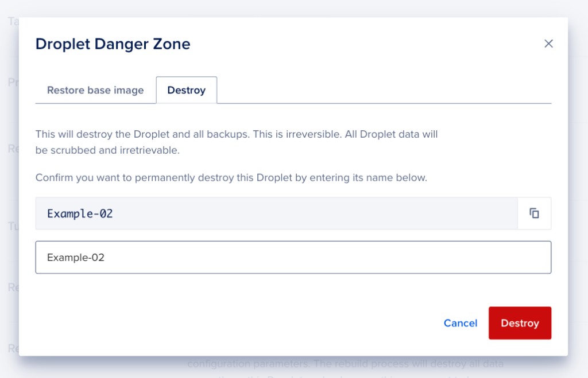Cancel the Droplet destruction
The width and height of the screenshot is (588, 378).
pyautogui.click(x=460, y=323)
